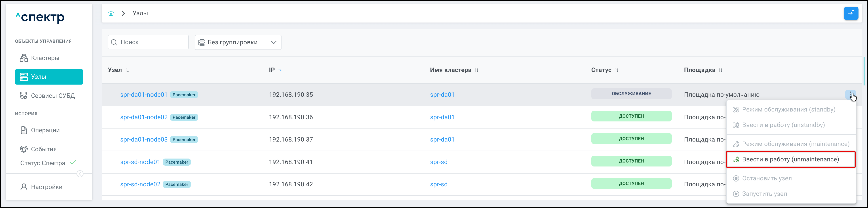This screenshot has width=868, height=208.
Task: Open spr-sd cluster link
Action: click(x=439, y=162)
